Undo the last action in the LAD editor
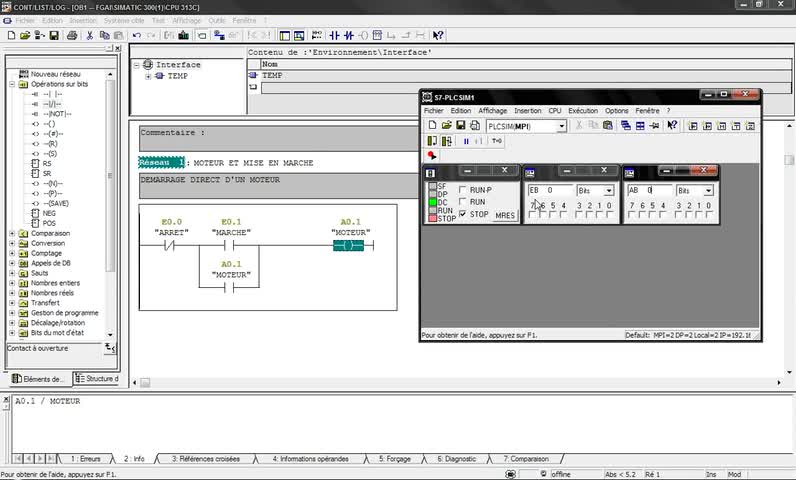The height and width of the screenshot is (480, 796). tap(136, 35)
